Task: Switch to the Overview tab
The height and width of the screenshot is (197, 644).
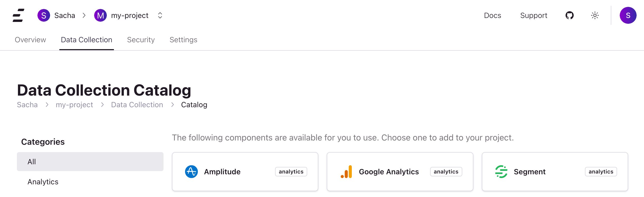Action: point(30,40)
